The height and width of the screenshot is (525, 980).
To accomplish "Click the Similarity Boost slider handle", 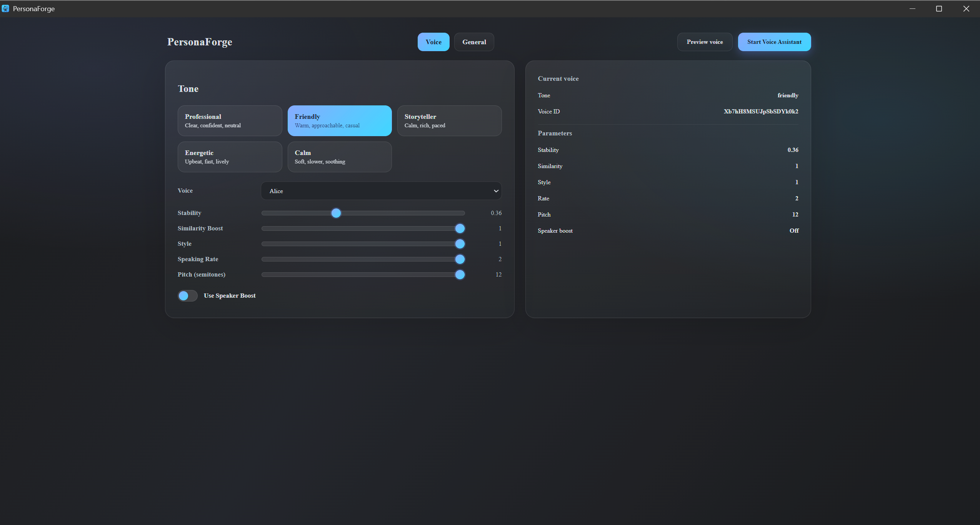I will pyautogui.click(x=460, y=228).
